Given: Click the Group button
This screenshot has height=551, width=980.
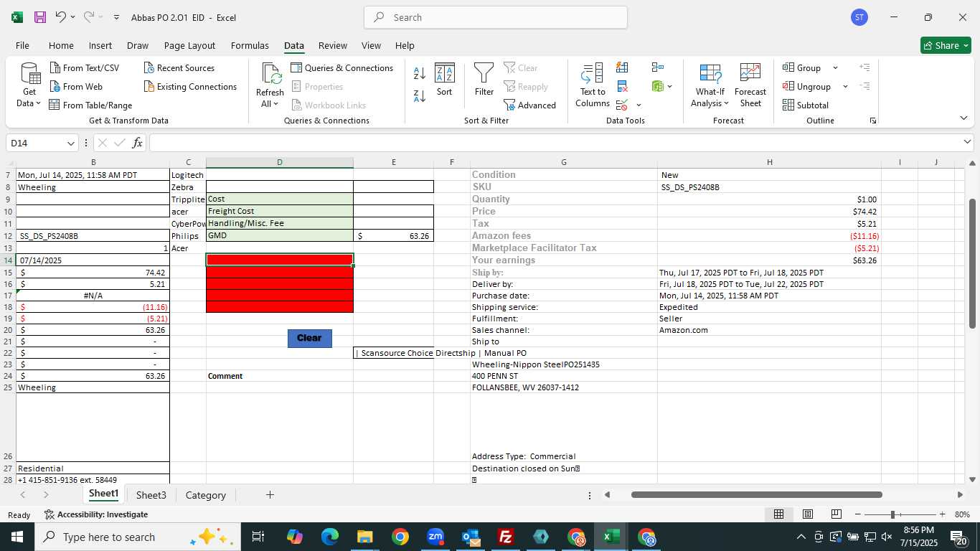Looking at the screenshot, I should coord(801,67).
